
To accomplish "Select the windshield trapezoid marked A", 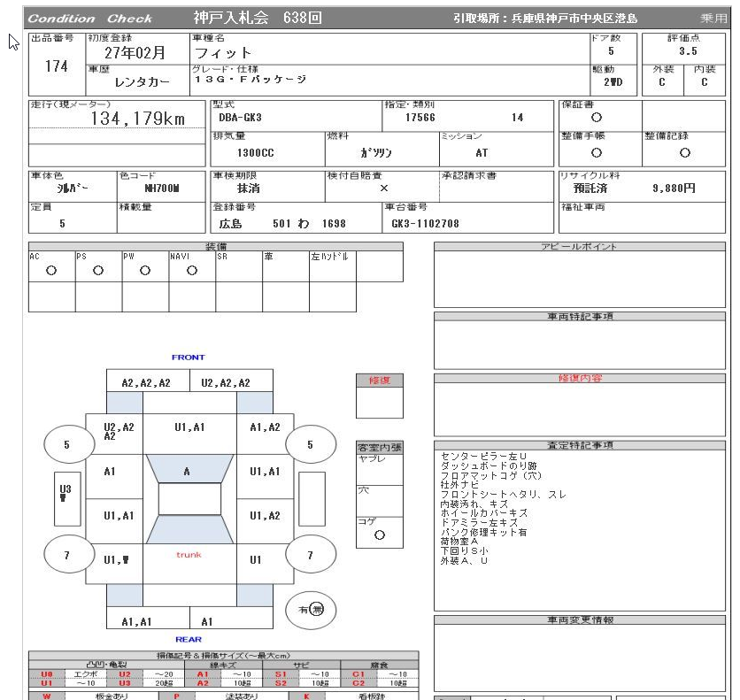I will [x=188, y=472].
